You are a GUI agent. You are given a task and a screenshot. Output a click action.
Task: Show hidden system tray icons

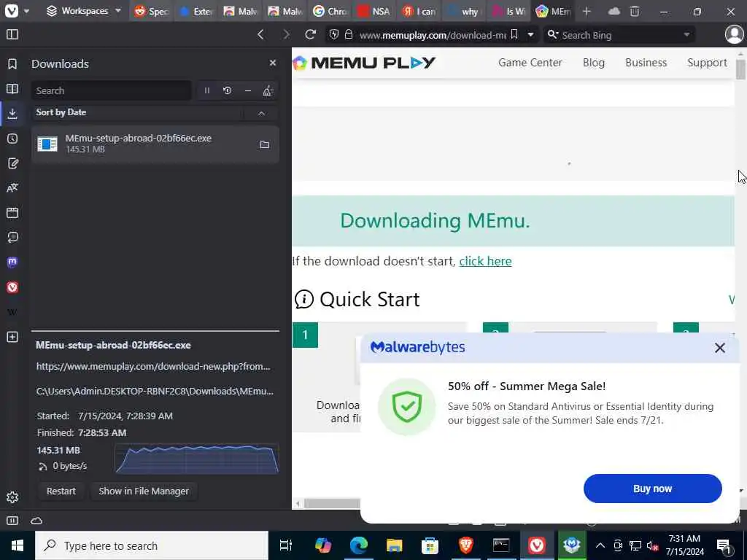click(x=600, y=545)
